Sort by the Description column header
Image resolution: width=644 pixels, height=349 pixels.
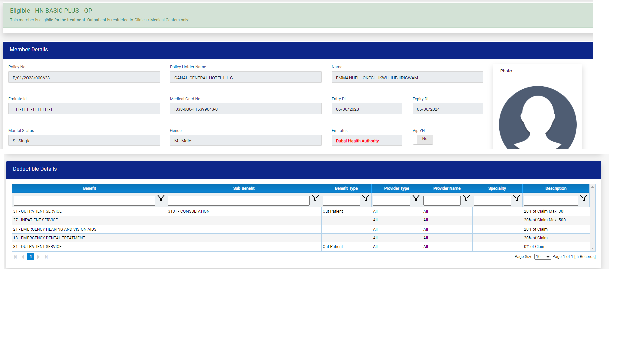coord(555,188)
